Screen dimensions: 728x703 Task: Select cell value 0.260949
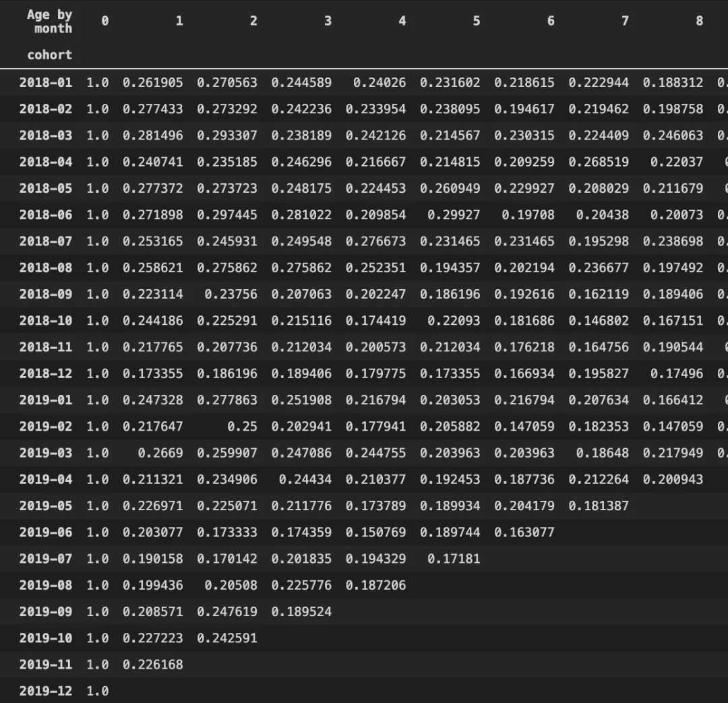450,188
